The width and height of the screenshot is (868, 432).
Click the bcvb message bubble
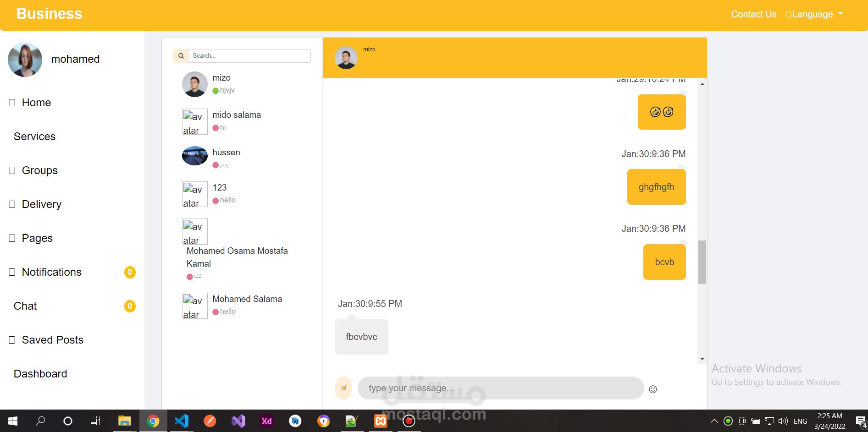click(664, 262)
